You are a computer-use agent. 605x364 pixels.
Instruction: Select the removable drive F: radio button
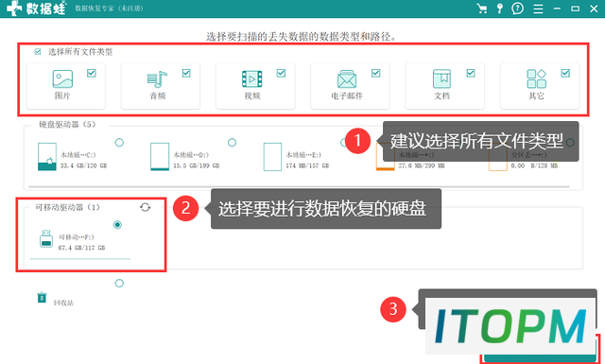[x=117, y=225]
